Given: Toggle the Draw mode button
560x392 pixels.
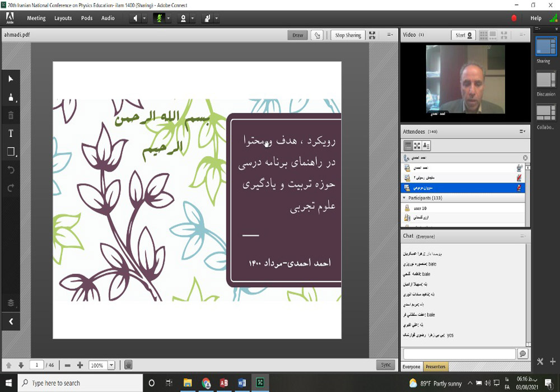Looking at the screenshot, I should point(297,35).
